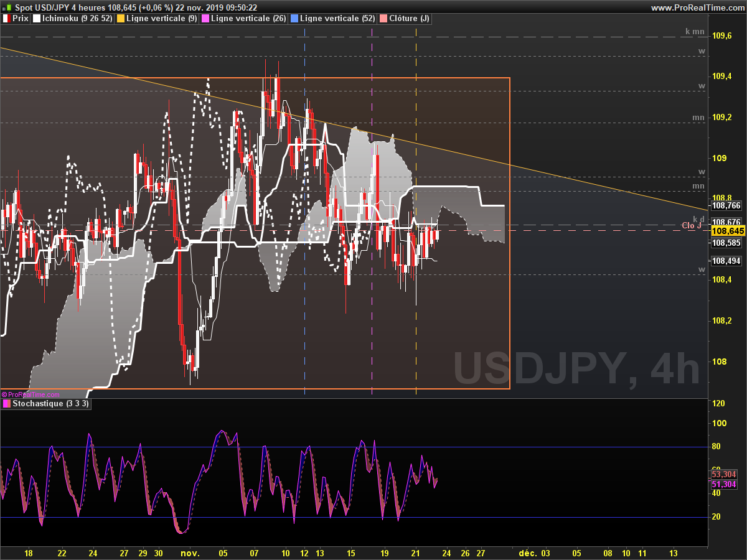Click the candlestick chart icon beside the title
Viewport: 747px width, 560px height.
coord(7,7)
